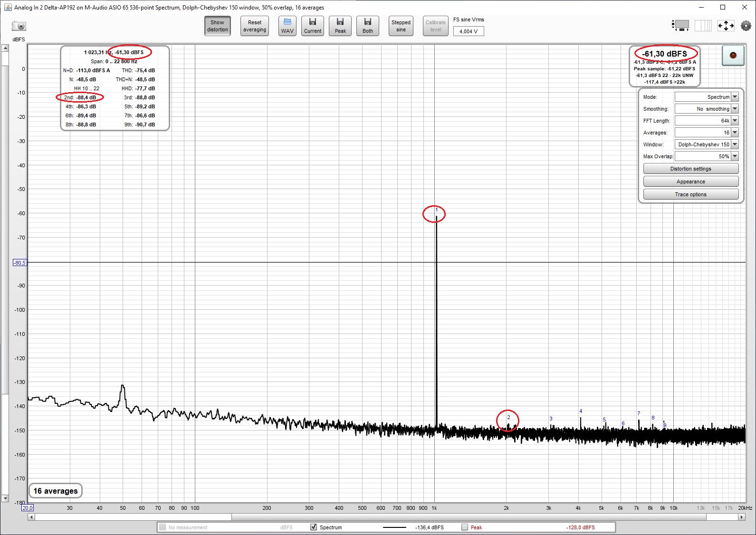Click the Spectrum -136,4 dBFS value
756x535 pixels.
(x=430, y=527)
